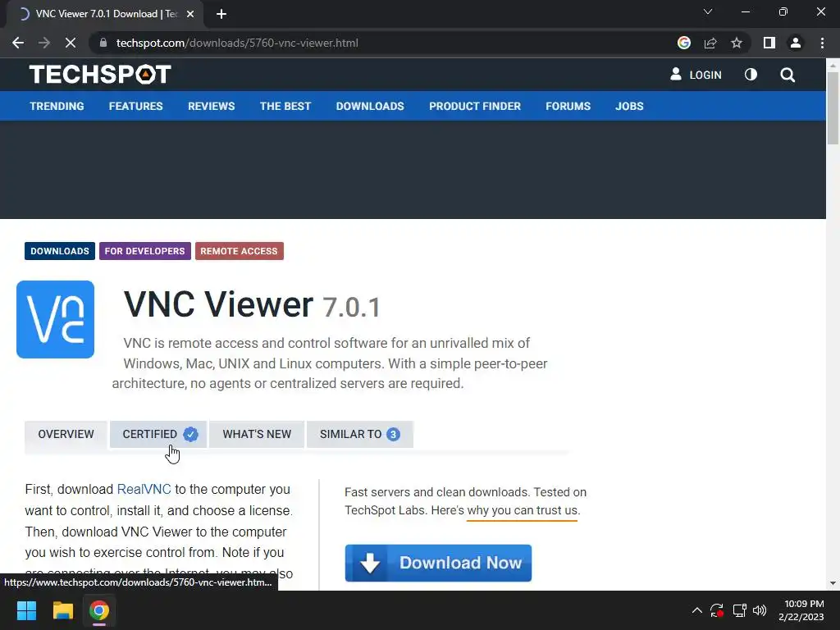
Task: Click the browser back arrow
Action: point(18,43)
